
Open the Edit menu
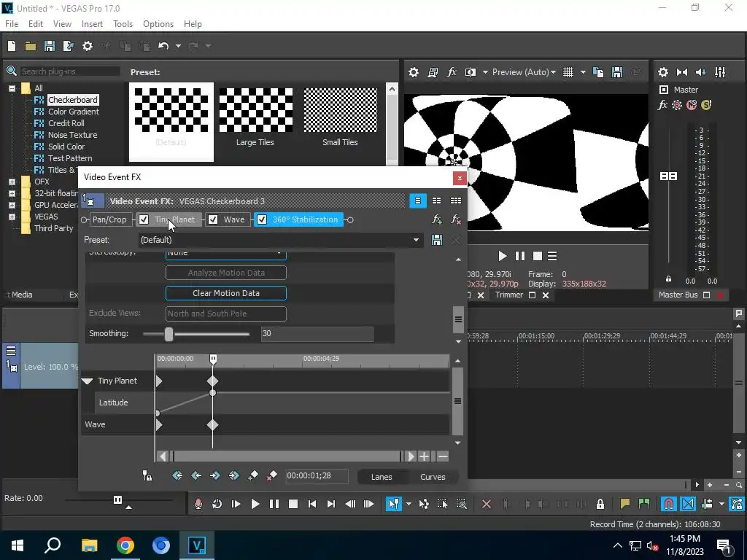[36, 24]
